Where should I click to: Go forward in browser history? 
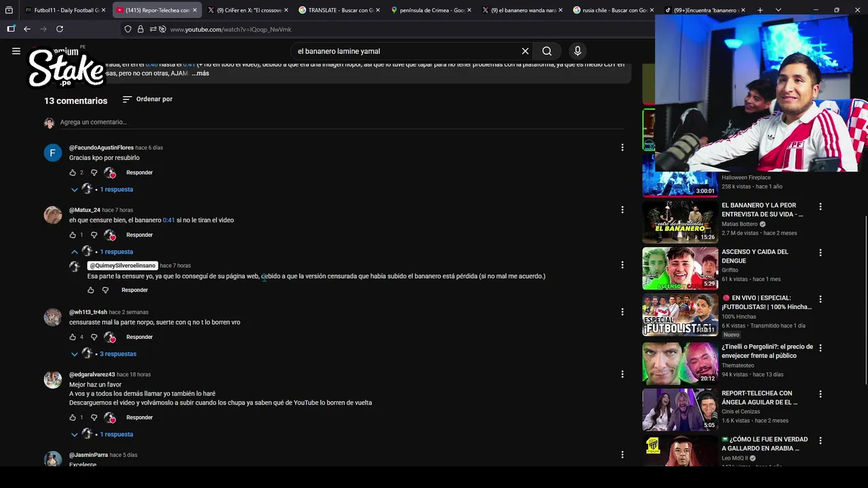tap(43, 29)
